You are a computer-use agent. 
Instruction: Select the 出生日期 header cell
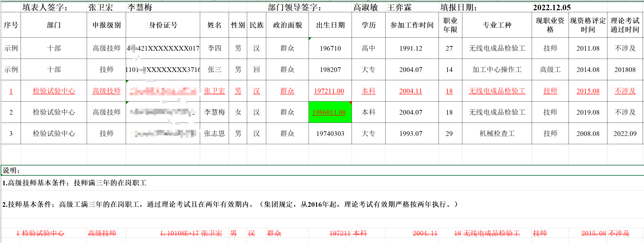[330, 25]
